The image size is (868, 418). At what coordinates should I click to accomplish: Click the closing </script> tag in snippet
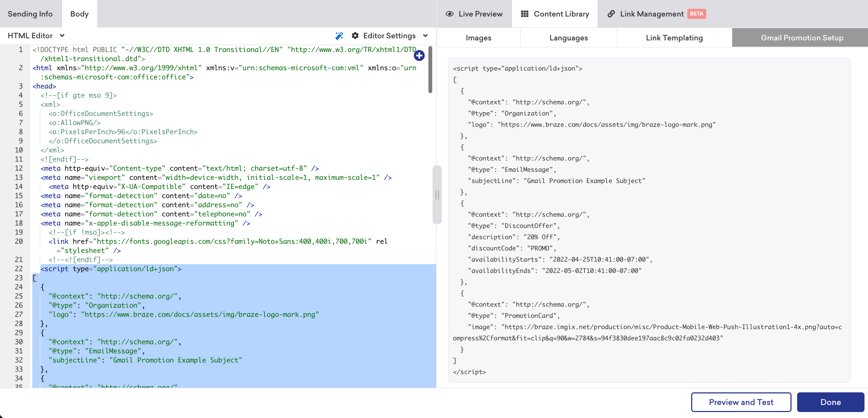tap(469, 372)
